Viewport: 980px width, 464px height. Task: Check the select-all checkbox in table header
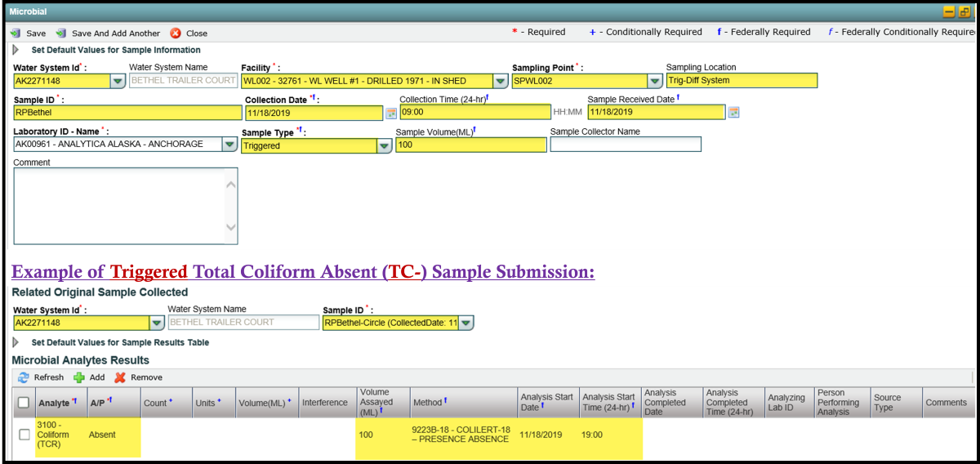pyautogui.click(x=24, y=402)
